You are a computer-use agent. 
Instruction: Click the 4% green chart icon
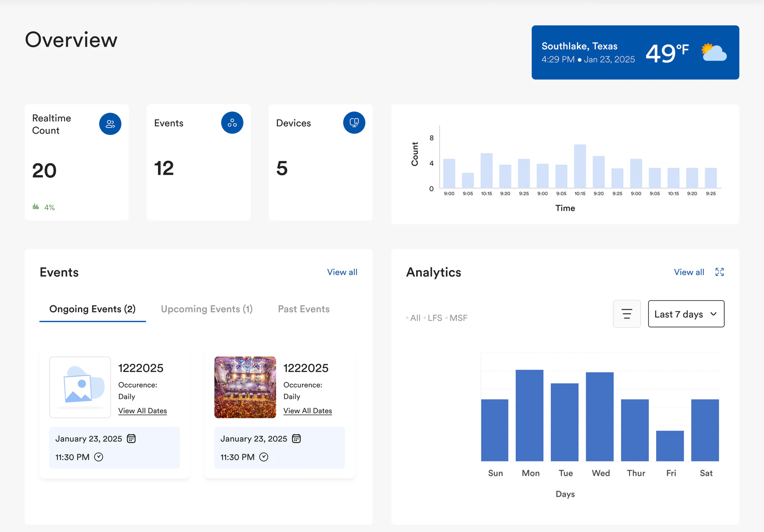36,207
